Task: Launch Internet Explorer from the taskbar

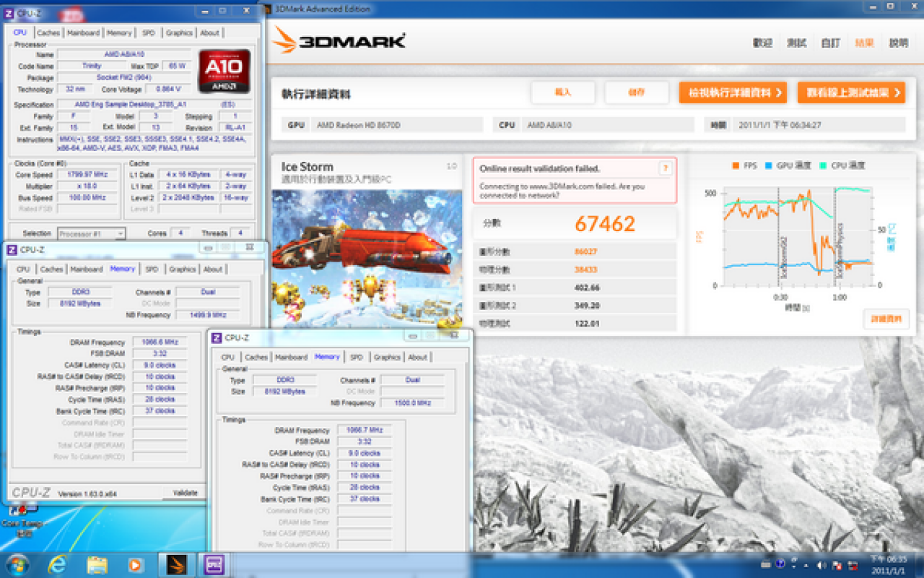Action: coord(58,564)
